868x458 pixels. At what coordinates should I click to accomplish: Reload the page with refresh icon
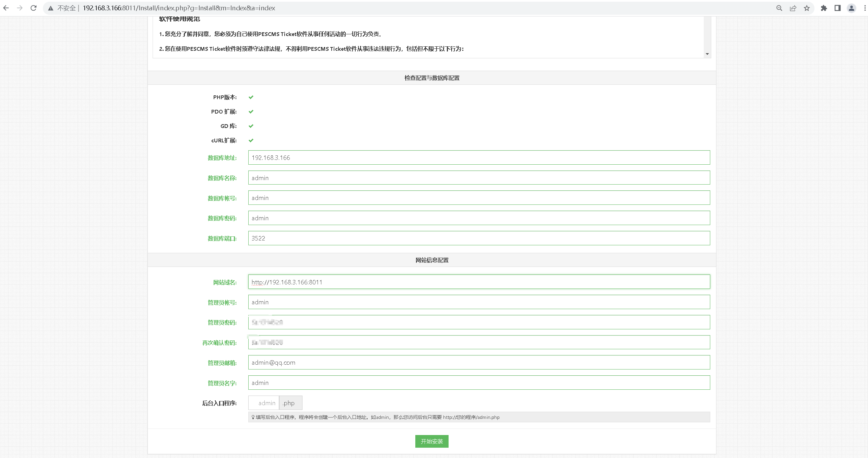pos(33,8)
